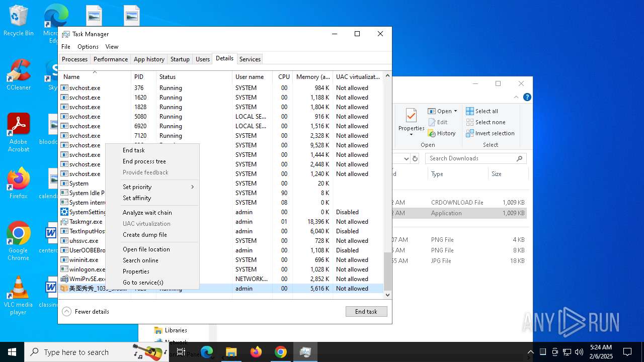The width and height of the screenshot is (644, 362).
Task: Open CCleaner desktop shortcut
Action: tap(19, 75)
